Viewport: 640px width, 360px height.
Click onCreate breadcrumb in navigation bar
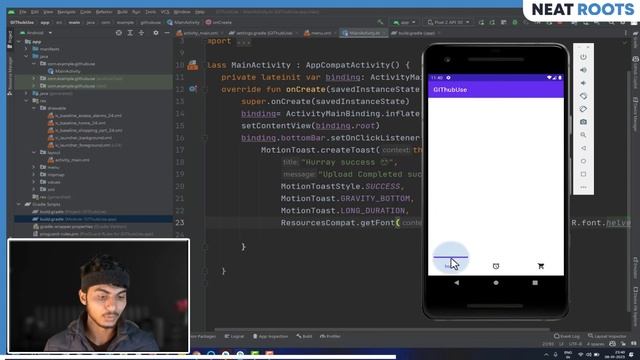(x=219, y=22)
